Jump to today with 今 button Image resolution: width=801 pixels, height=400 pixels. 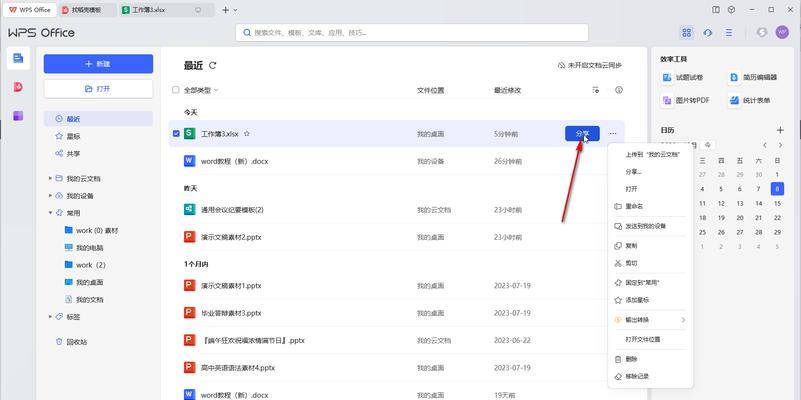tap(708, 145)
